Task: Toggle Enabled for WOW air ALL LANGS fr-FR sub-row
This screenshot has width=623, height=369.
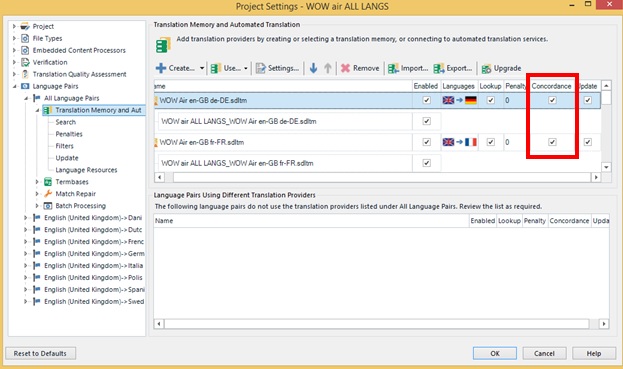Action: tap(426, 163)
